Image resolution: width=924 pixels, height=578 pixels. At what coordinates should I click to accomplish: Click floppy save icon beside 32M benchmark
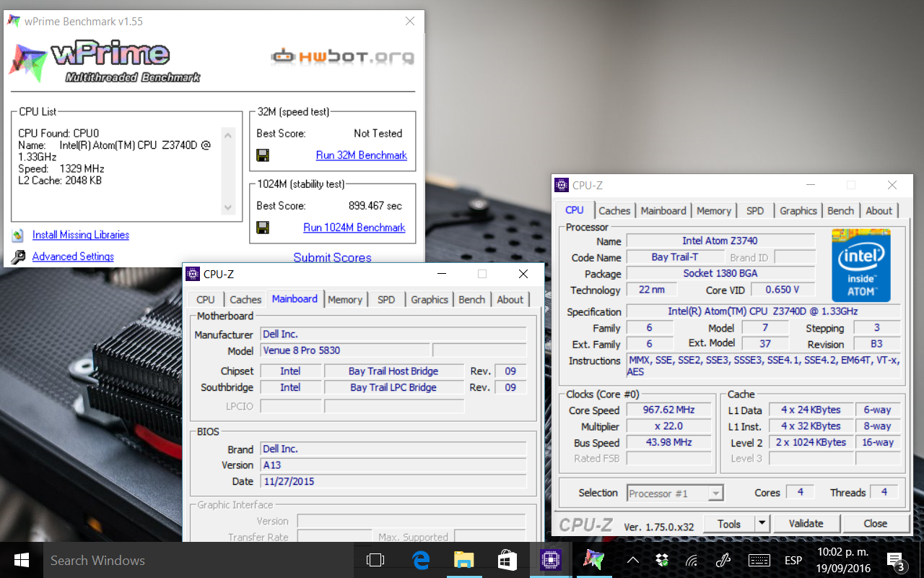263,155
